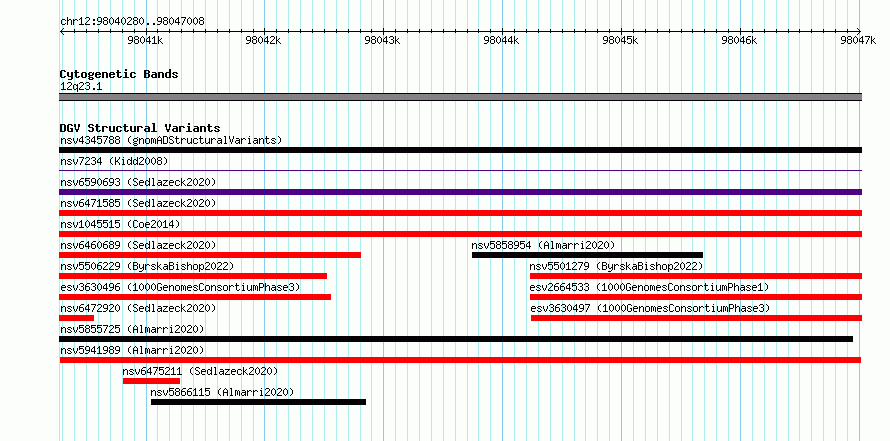890x441 pixels.
Task: Click the 98043k ruler tick label
Action: [383, 40]
